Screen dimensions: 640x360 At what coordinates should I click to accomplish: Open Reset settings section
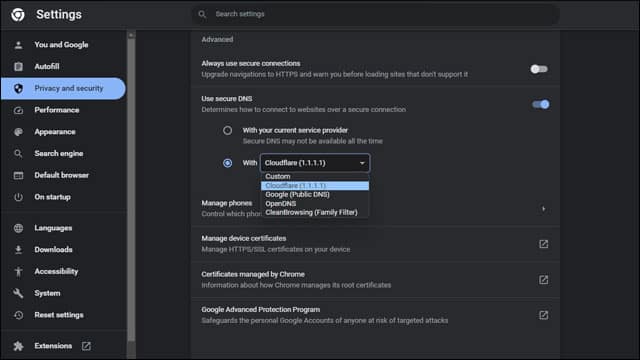pyautogui.click(x=63, y=315)
